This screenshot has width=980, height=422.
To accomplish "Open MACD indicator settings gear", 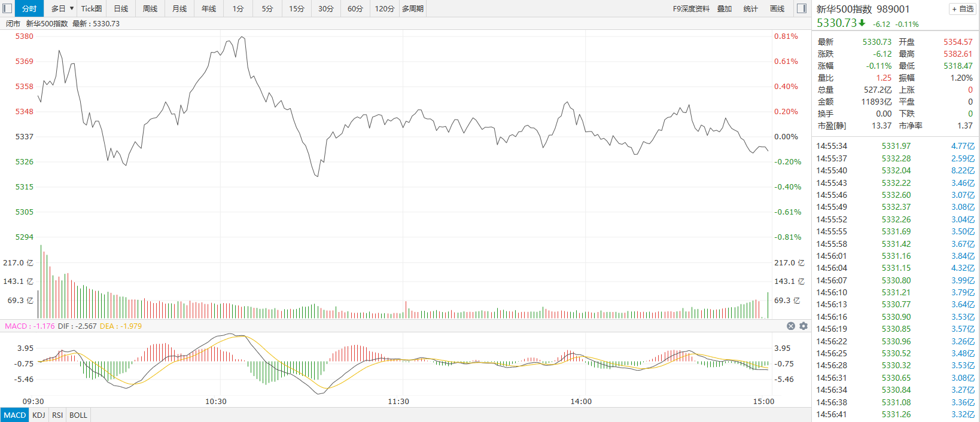I will click(x=804, y=326).
